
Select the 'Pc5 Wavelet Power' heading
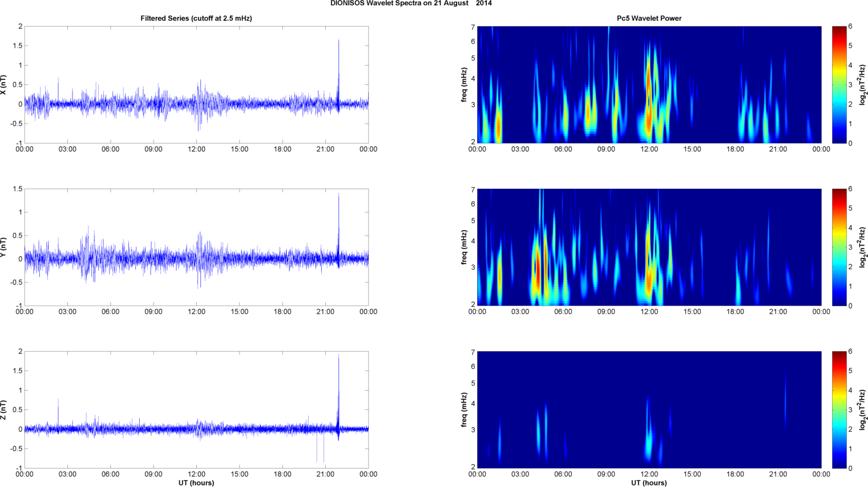coord(649,18)
